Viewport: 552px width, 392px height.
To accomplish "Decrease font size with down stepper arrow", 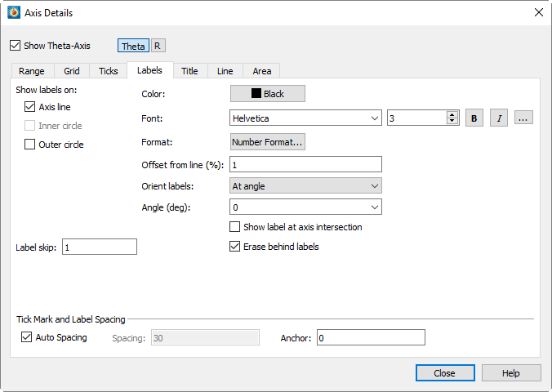I will 452,121.
